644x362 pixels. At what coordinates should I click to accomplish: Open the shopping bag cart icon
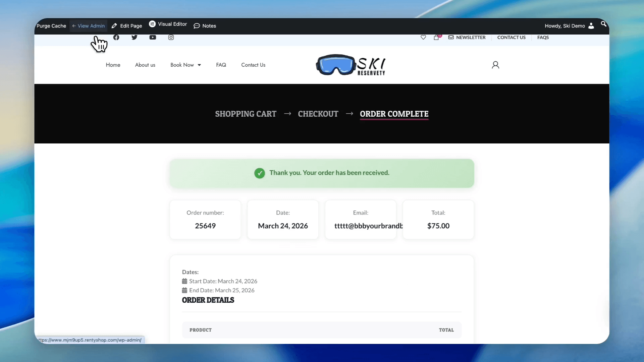coord(436,37)
